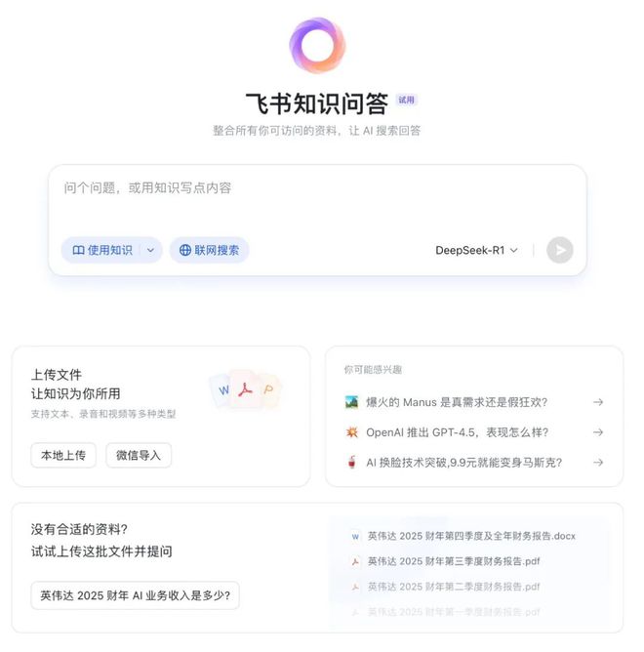Screen dimensions: 644x652
Task: Open the DeepSeek-R1 model selector
Action: coord(476,250)
